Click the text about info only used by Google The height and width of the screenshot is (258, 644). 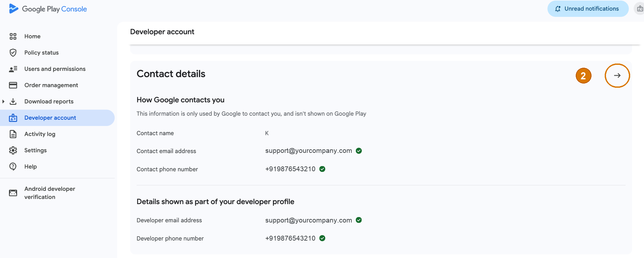pos(251,114)
